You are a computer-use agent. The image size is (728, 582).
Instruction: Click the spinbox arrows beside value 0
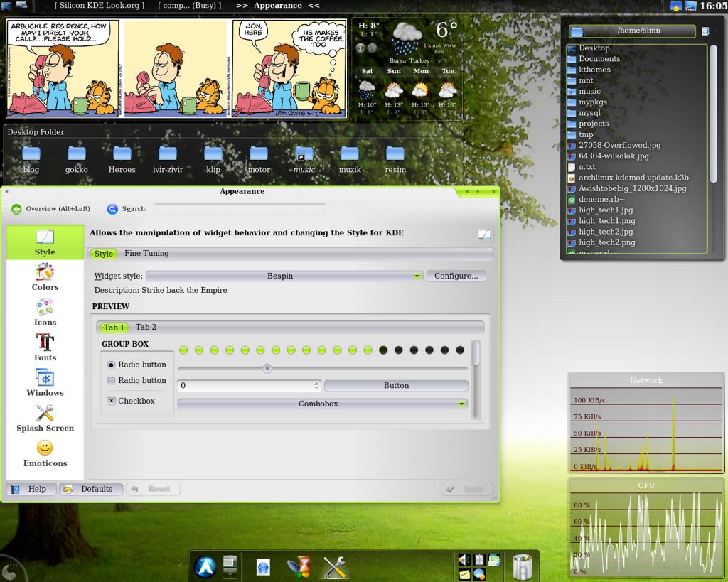point(316,385)
